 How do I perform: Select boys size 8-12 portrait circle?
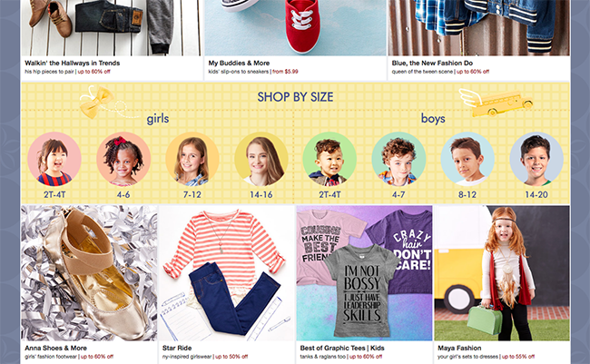(x=467, y=159)
